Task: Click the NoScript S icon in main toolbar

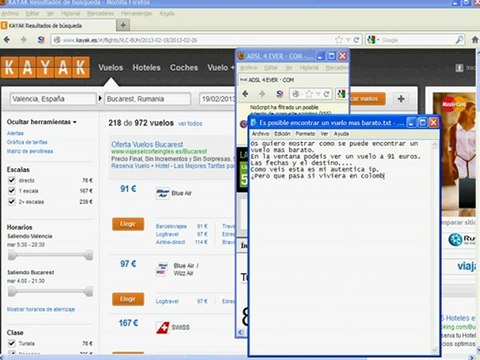Action: pos(41,40)
